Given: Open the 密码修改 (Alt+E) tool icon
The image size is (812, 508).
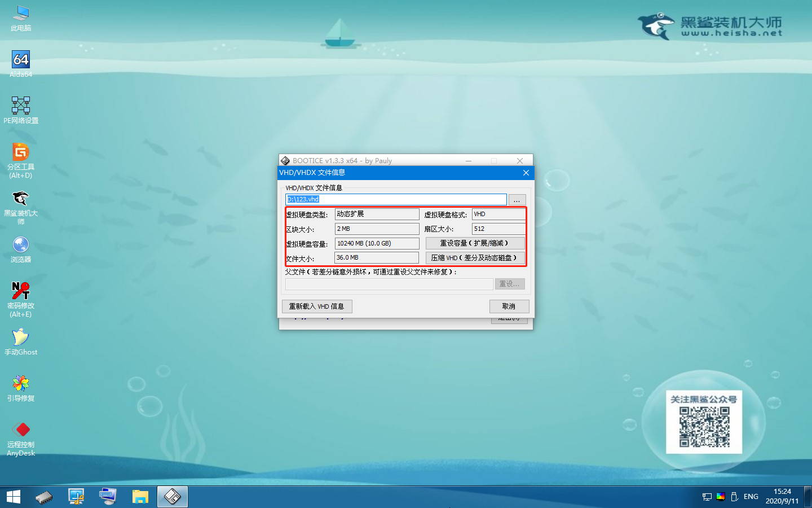Looking at the screenshot, I should click(21, 299).
